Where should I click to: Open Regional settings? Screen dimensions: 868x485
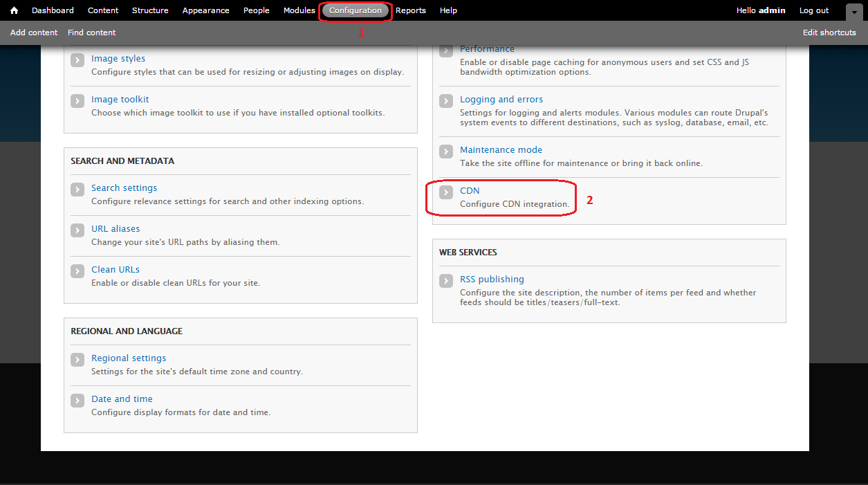[x=129, y=358]
